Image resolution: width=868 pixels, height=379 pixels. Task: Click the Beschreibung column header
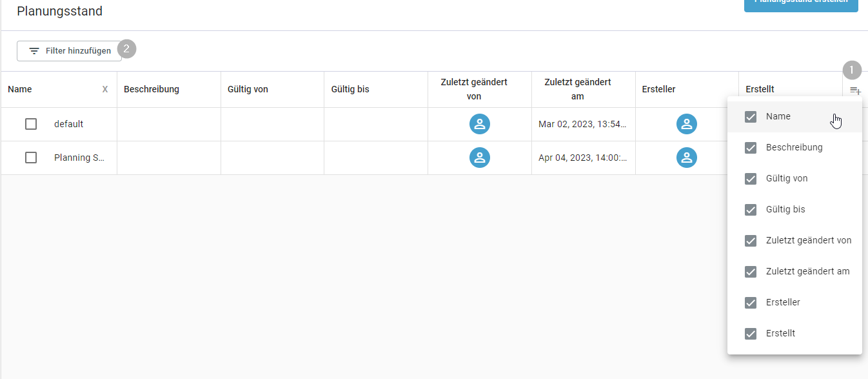(152, 89)
